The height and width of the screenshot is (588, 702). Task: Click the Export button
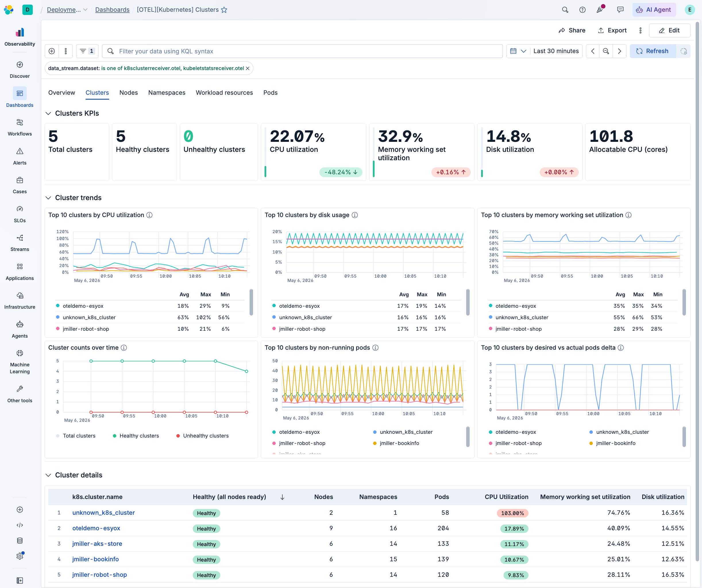point(612,30)
